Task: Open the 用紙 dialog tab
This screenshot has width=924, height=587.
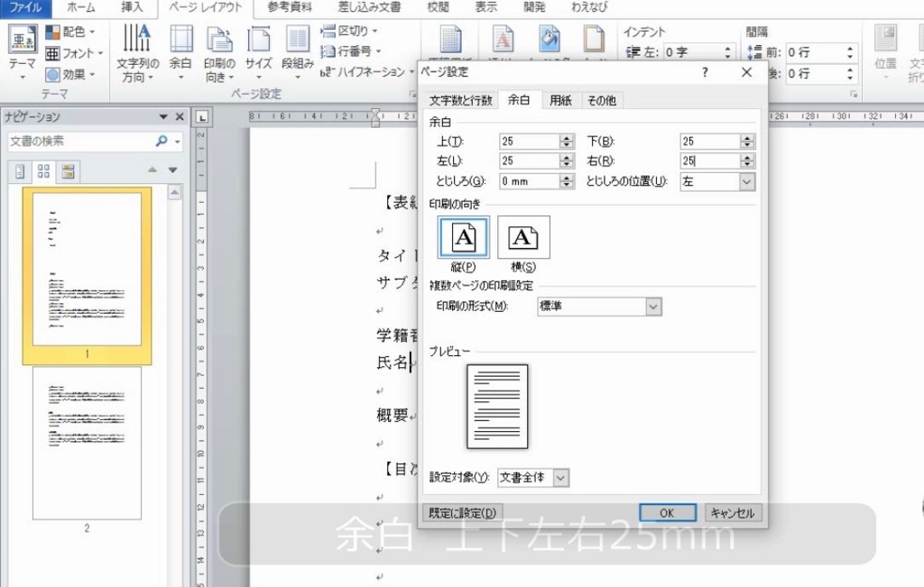Action: tap(560, 101)
